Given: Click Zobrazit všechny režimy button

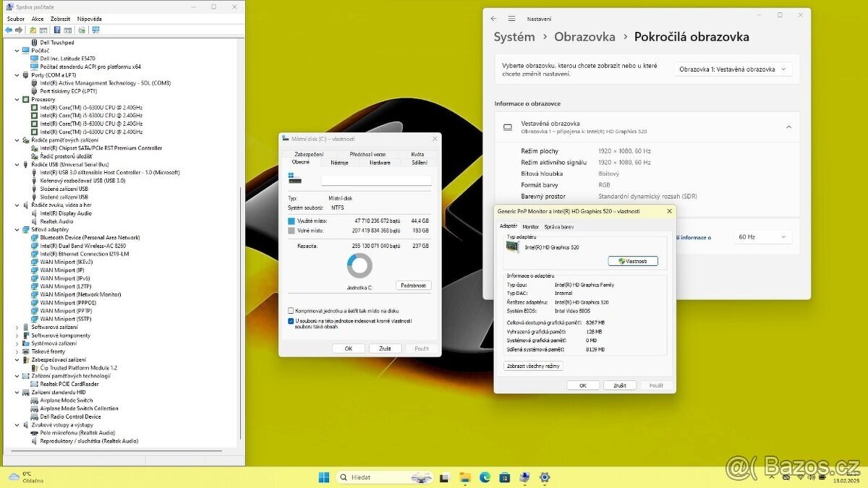Looking at the screenshot, I should (x=533, y=366).
